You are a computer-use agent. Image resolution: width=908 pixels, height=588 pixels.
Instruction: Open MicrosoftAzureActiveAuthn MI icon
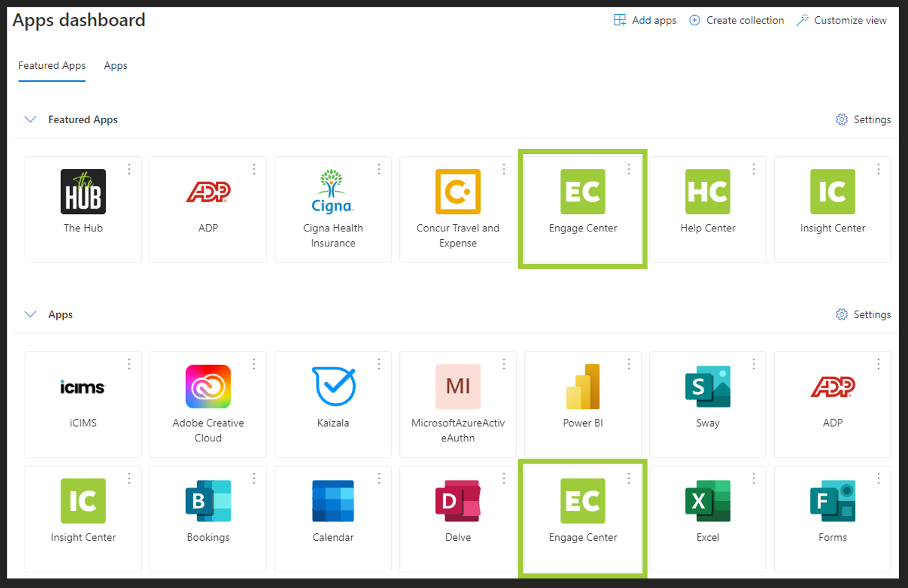click(x=458, y=387)
